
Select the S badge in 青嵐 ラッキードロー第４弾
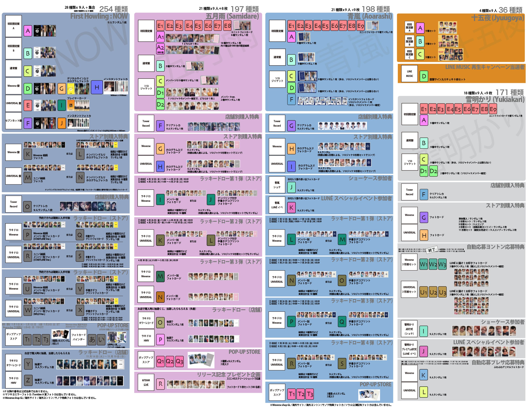coord(342,363)
